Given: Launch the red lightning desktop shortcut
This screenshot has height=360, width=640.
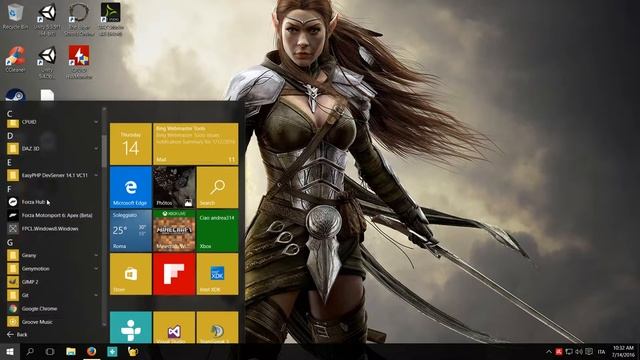Looking at the screenshot, I should click(x=79, y=61).
